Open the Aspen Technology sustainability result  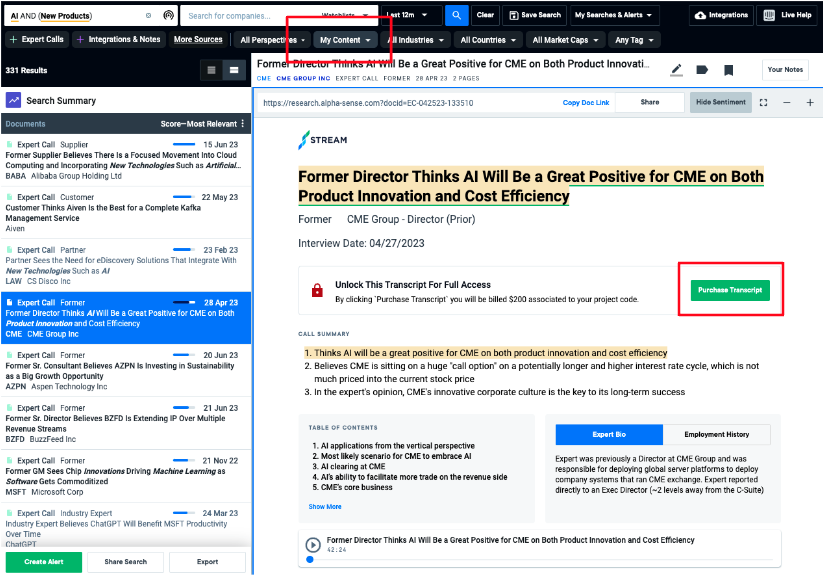click(x=125, y=371)
